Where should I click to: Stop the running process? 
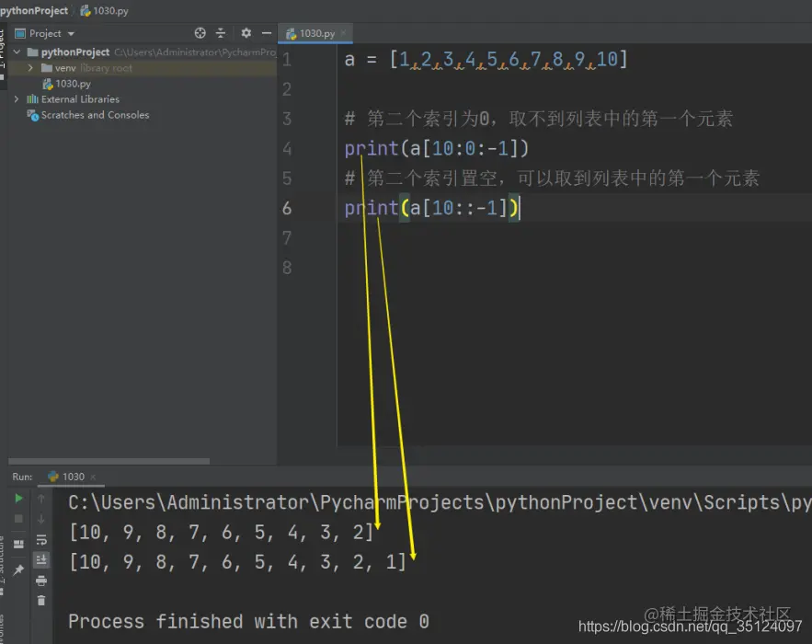pos(18,519)
